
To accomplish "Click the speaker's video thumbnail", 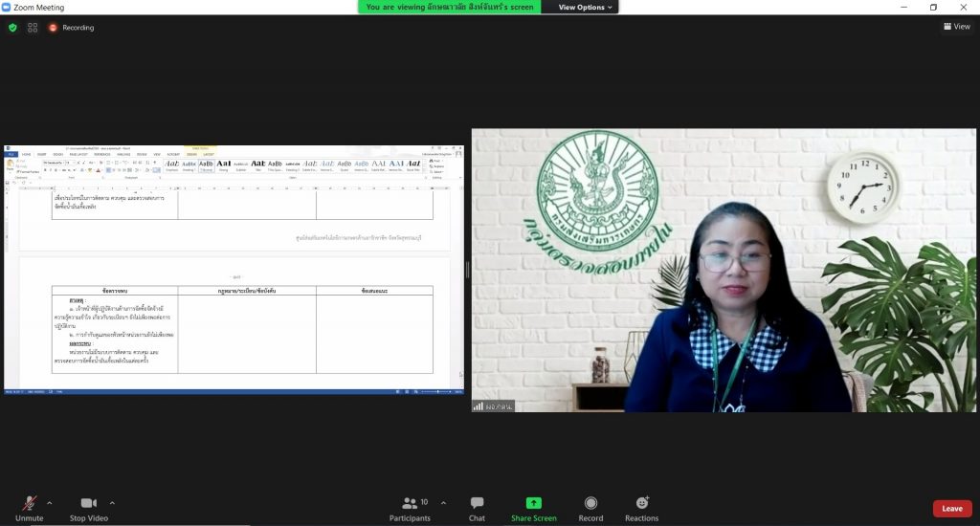I will [x=724, y=271].
